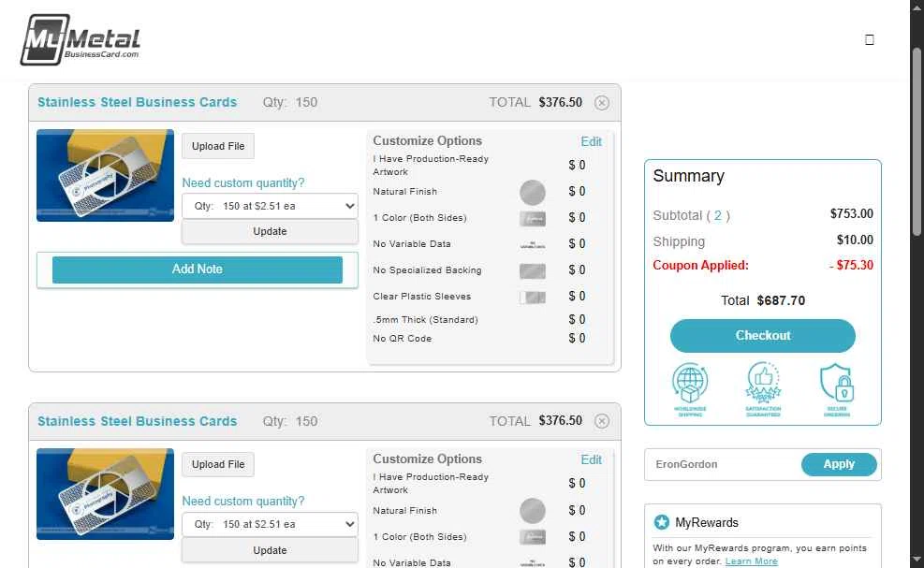Click the 1 Color (Both Sides) icon in second item
Image resolution: width=924 pixels, height=568 pixels.
pyautogui.click(x=532, y=537)
